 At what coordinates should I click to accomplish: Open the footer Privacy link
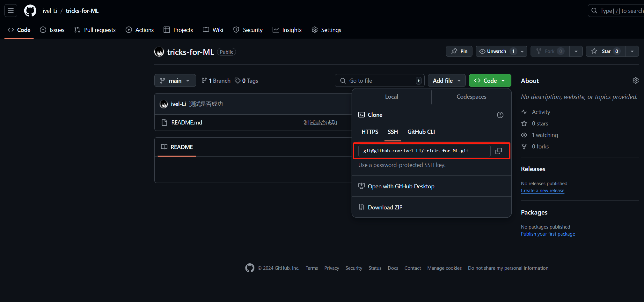[332, 268]
